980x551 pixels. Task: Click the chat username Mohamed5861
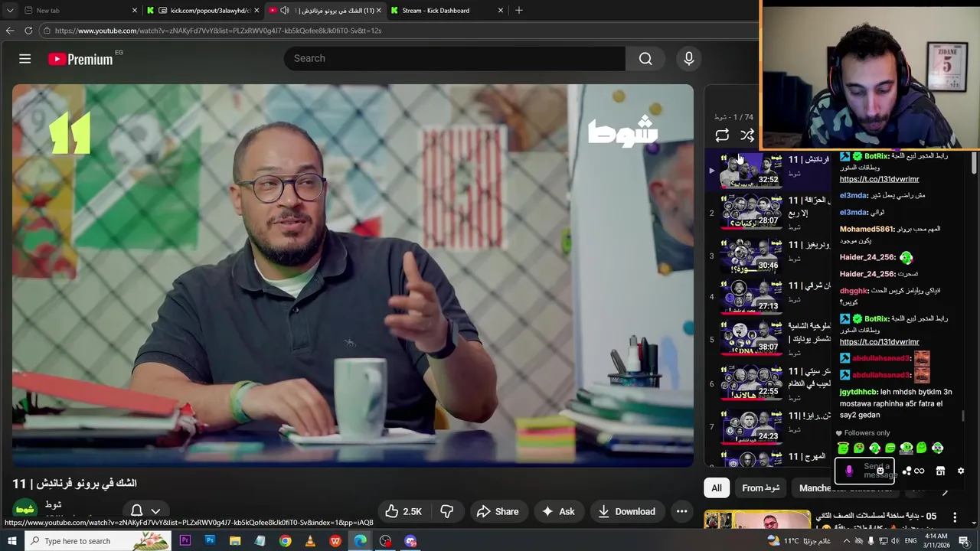coord(867,229)
